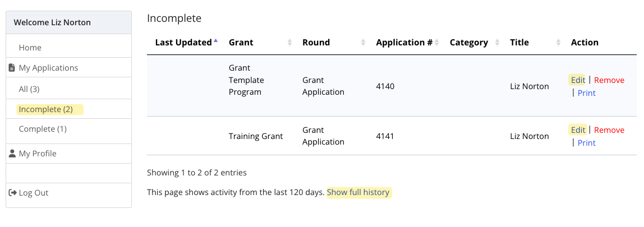The height and width of the screenshot is (227, 644).
Task: Show Incomplete (2) applications
Action: click(46, 109)
